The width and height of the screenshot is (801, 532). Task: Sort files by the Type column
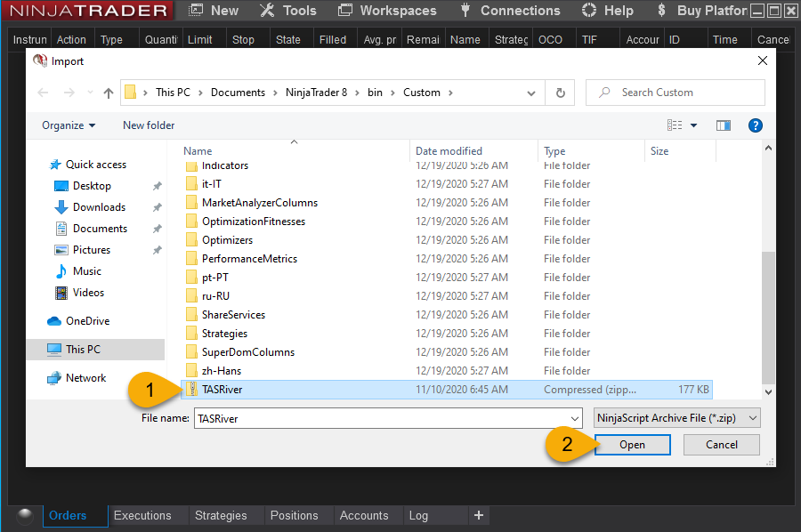(x=554, y=151)
